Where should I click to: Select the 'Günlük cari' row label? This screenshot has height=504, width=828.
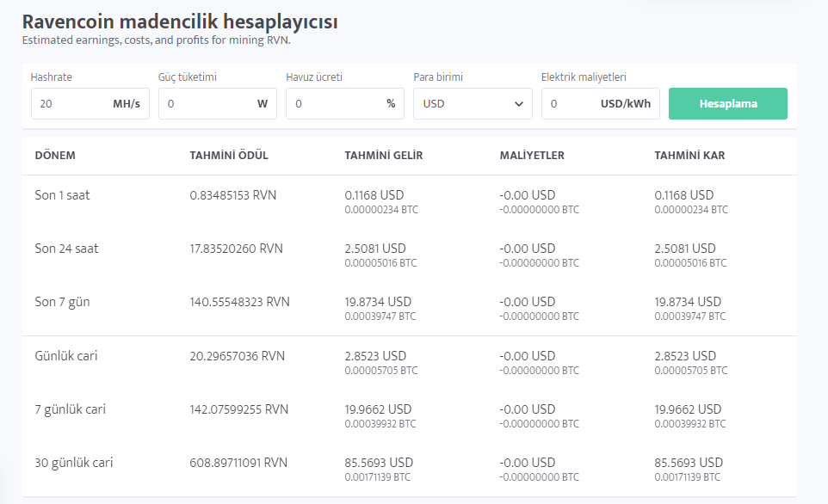pyautogui.click(x=66, y=356)
